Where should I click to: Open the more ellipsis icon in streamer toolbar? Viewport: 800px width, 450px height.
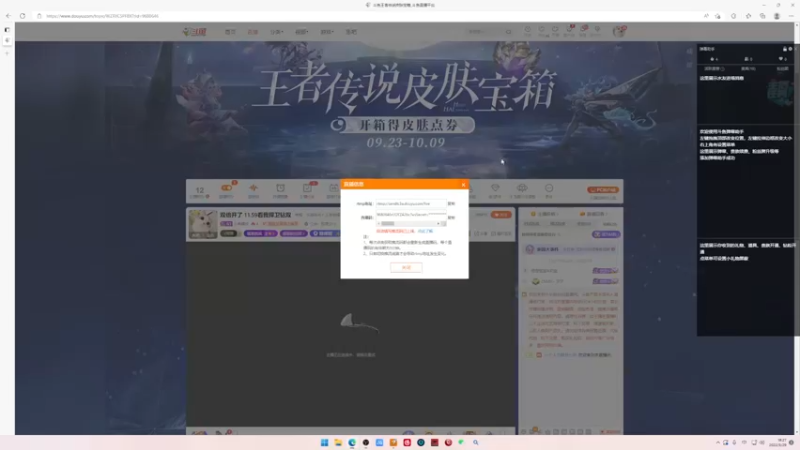coord(549,190)
